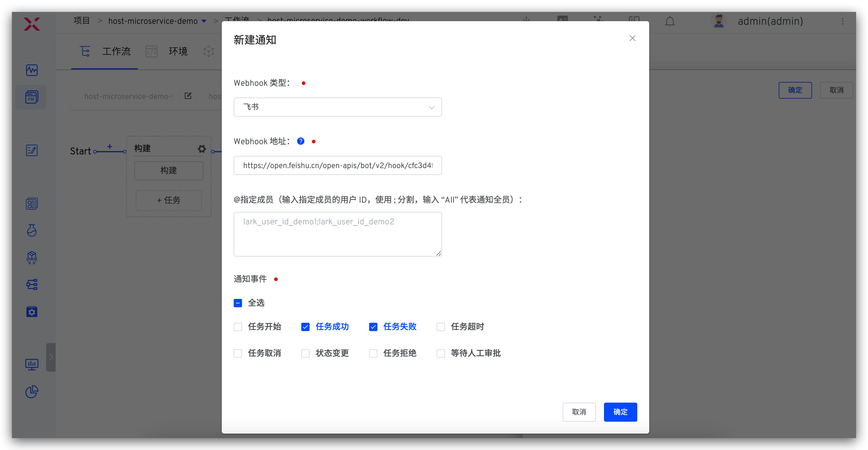
Task: Click the flask test sidebar icon
Action: click(x=32, y=230)
